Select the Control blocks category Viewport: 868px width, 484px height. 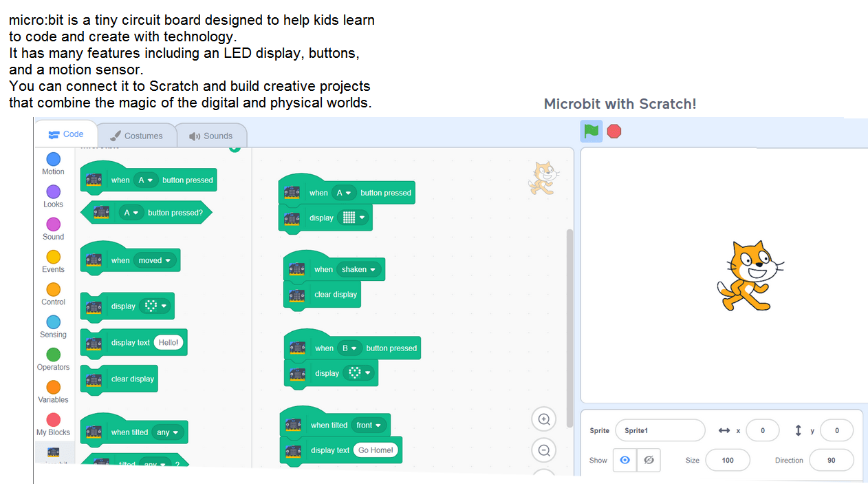[53, 294]
